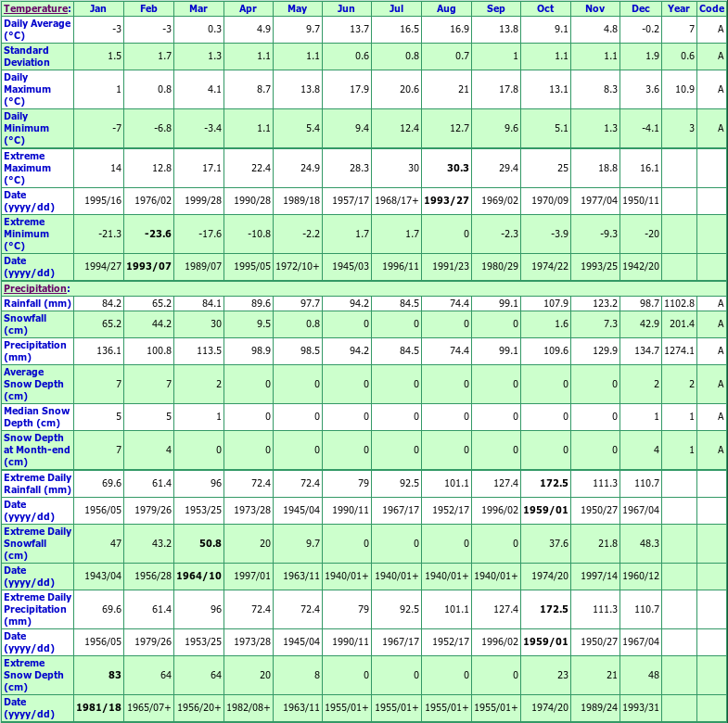Click Snow Depth at Month-end label
Image resolution: width=728 pixels, height=723 pixels.
[x=37, y=450]
